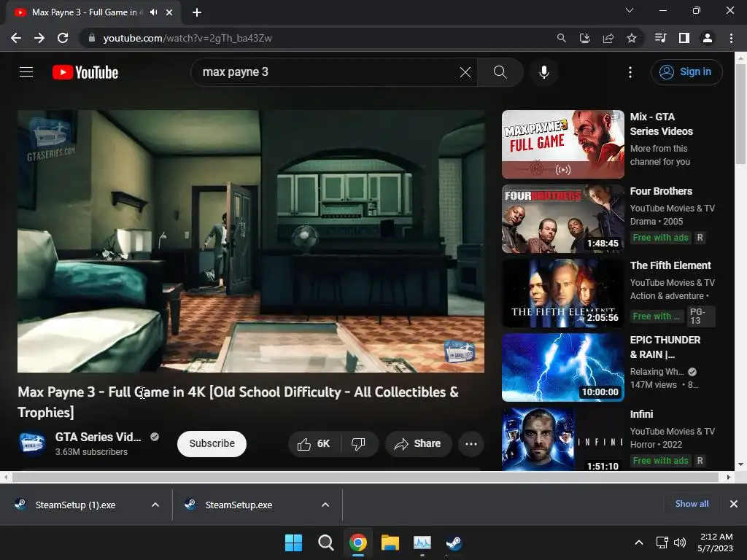This screenshot has width=747, height=560.
Task: Click the Max Payne 3 video title
Action: point(239,402)
